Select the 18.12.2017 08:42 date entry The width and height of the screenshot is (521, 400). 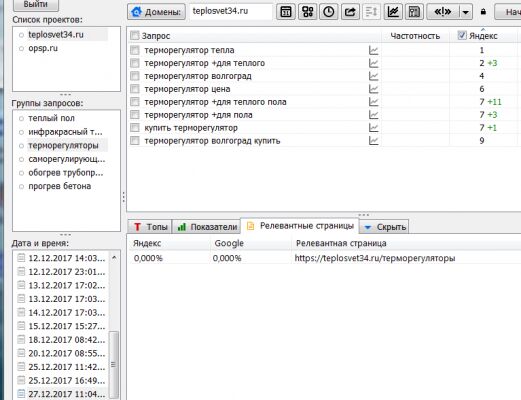pos(62,340)
